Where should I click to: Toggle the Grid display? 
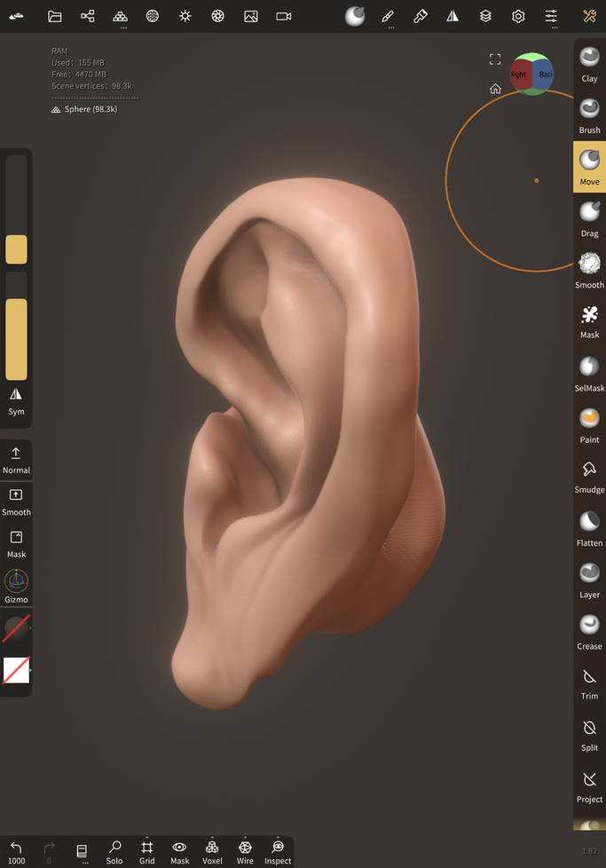click(x=147, y=852)
